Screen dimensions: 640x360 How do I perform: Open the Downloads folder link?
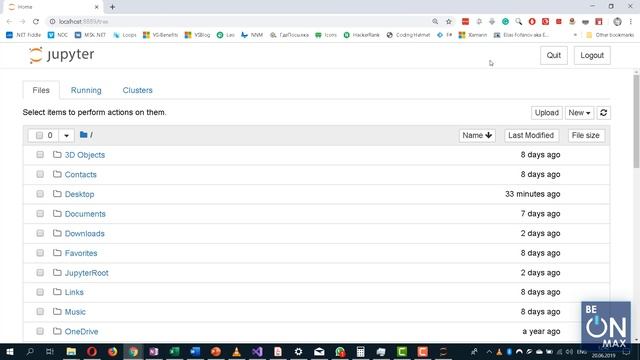click(x=84, y=233)
